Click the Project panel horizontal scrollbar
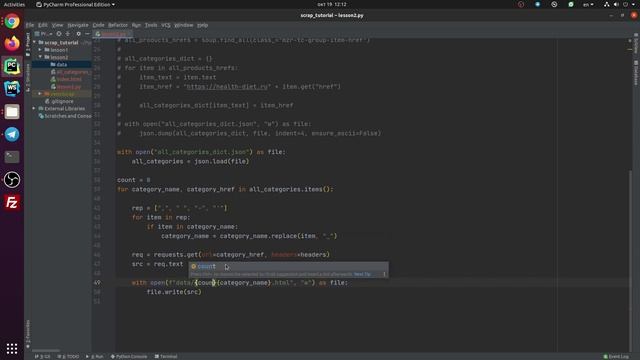640x360 pixels. (x=46, y=351)
